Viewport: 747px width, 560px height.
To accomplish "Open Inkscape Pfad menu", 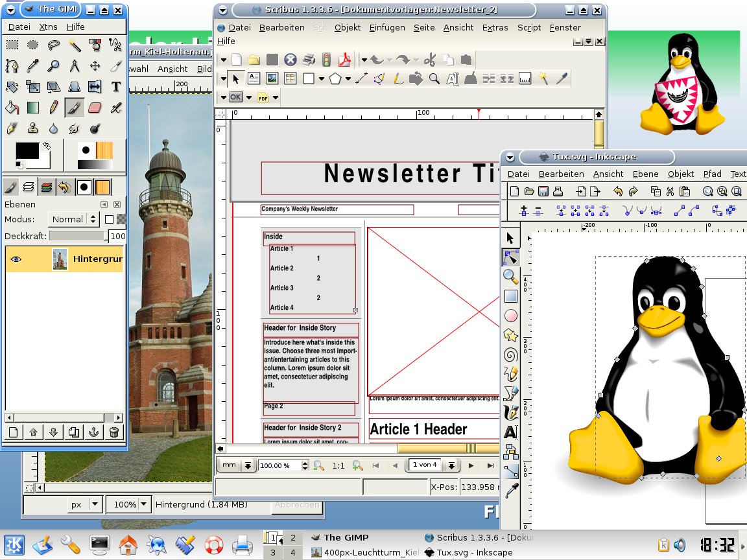I will (x=712, y=174).
